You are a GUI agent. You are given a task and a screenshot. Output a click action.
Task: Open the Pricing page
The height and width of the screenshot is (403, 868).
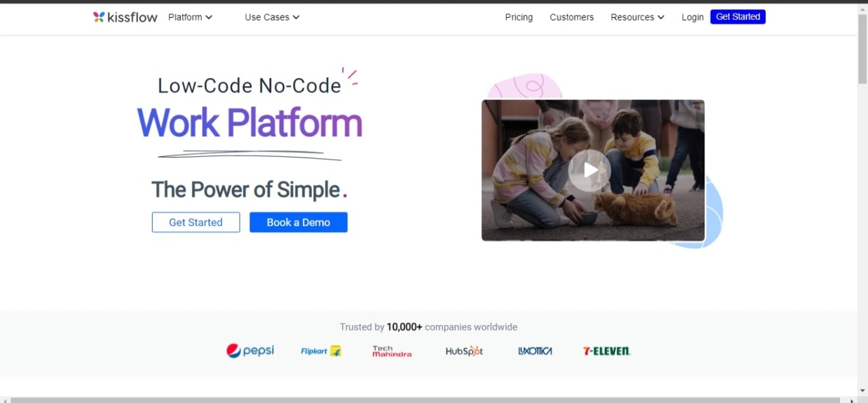(x=519, y=17)
